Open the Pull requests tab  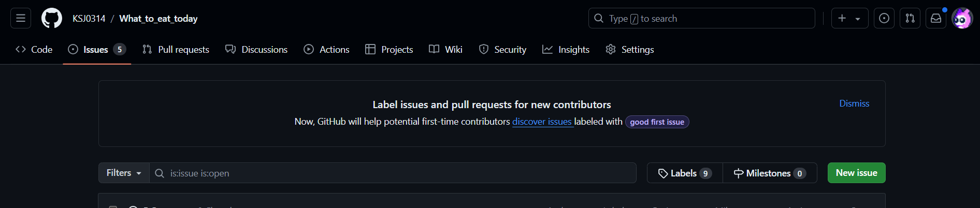(x=176, y=49)
